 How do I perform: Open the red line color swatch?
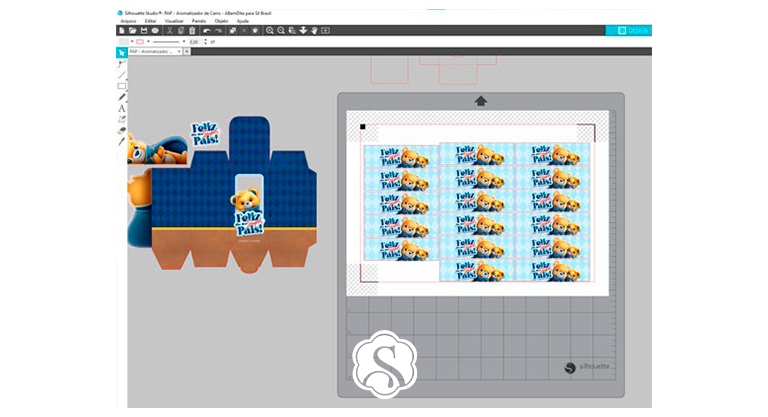pyautogui.click(x=140, y=42)
